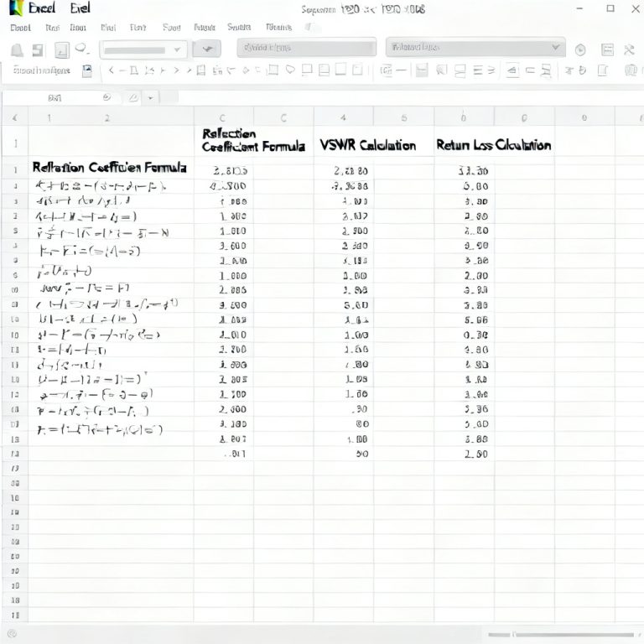The height and width of the screenshot is (644, 644).
Task: Click the left angle bracket toolbar icon
Action: pyautogui.click(x=111, y=70)
